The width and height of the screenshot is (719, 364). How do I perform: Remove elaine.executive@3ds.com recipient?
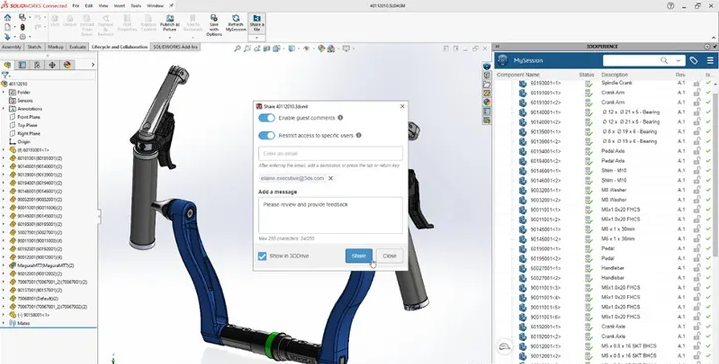point(330,178)
